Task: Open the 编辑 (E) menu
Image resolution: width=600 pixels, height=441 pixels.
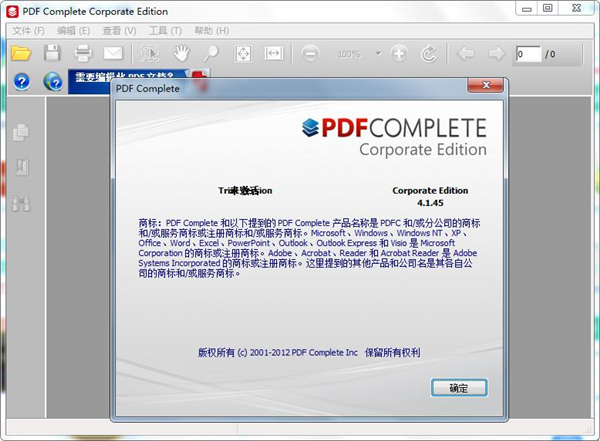Action: click(73, 31)
